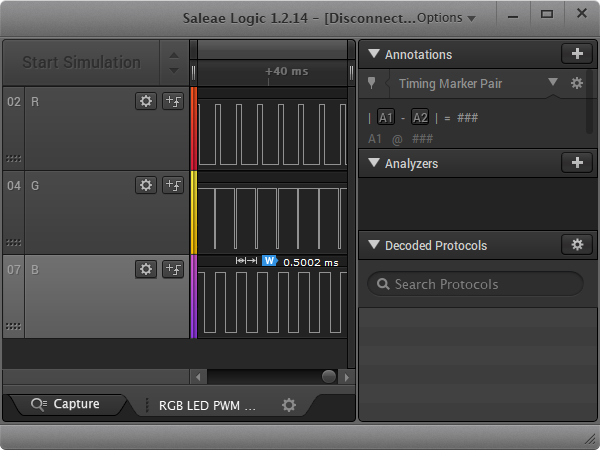This screenshot has width=600, height=450.
Task: Select the RGB LED PWM tab
Action: point(207,406)
